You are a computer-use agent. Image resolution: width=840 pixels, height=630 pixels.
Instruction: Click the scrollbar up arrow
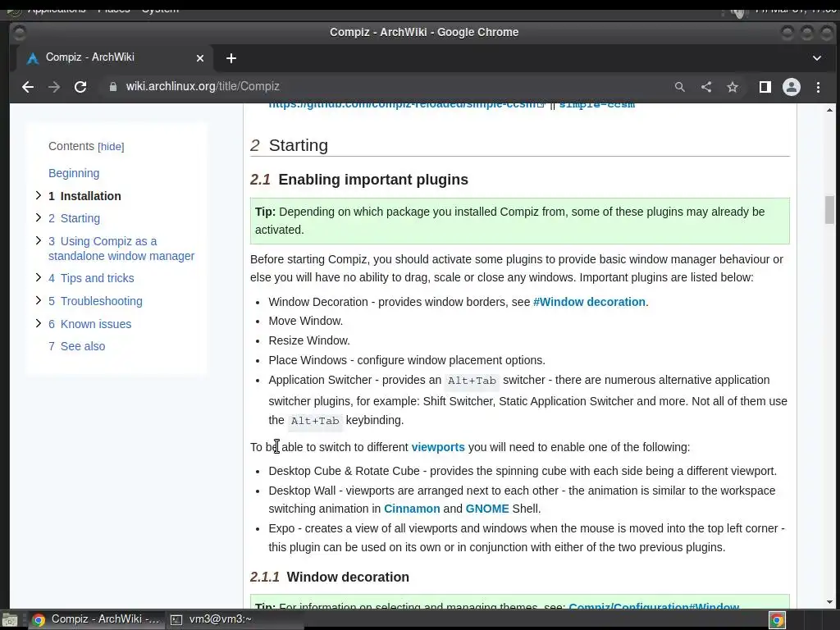829,110
